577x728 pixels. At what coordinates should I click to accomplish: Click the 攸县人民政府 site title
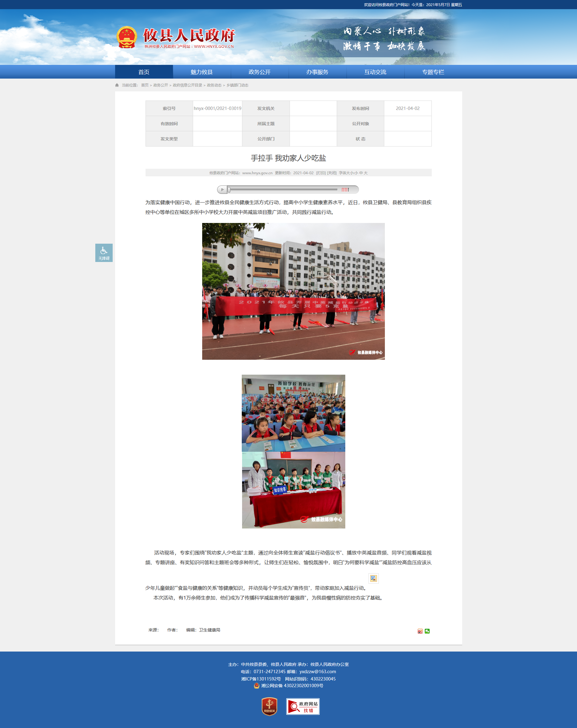189,35
